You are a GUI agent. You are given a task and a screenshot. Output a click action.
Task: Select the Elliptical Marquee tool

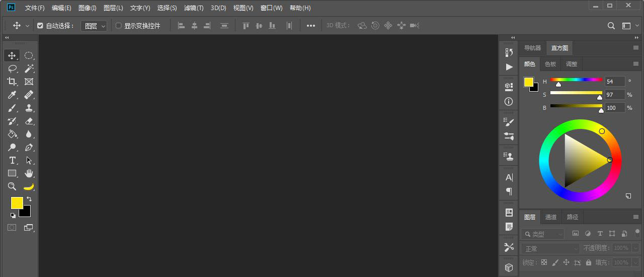tap(29, 55)
